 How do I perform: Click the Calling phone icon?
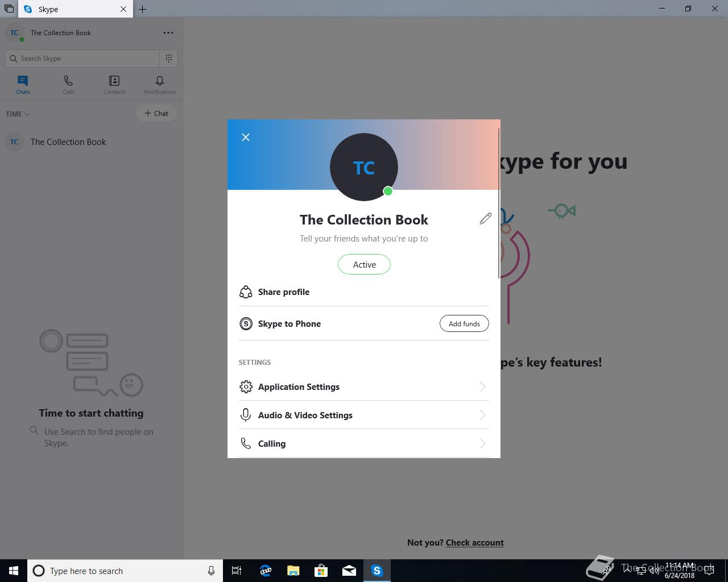246,443
